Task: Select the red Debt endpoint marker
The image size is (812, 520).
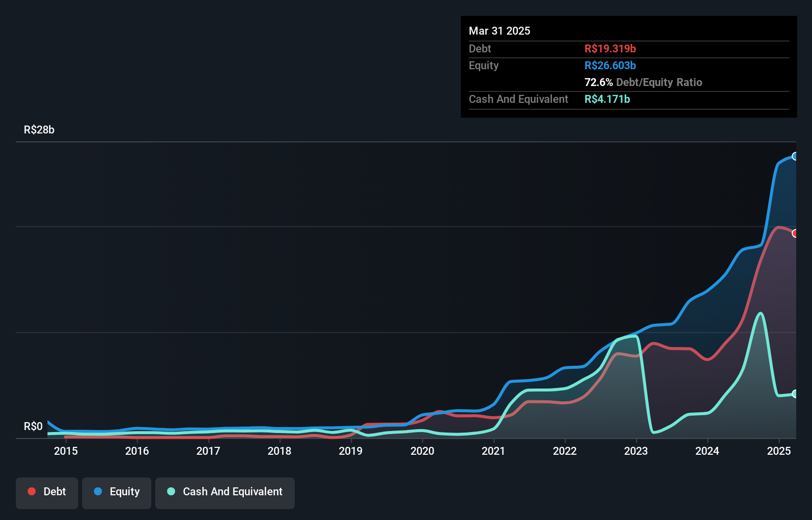Action: click(x=795, y=233)
